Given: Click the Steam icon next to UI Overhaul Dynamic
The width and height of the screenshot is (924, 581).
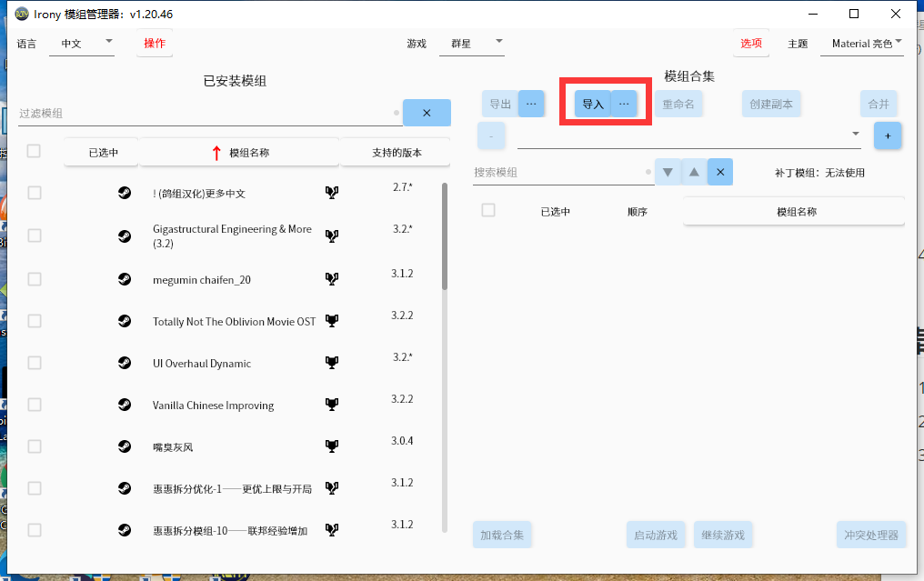Looking at the screenshot, I should pyautogui.click(x=125, y=362).
